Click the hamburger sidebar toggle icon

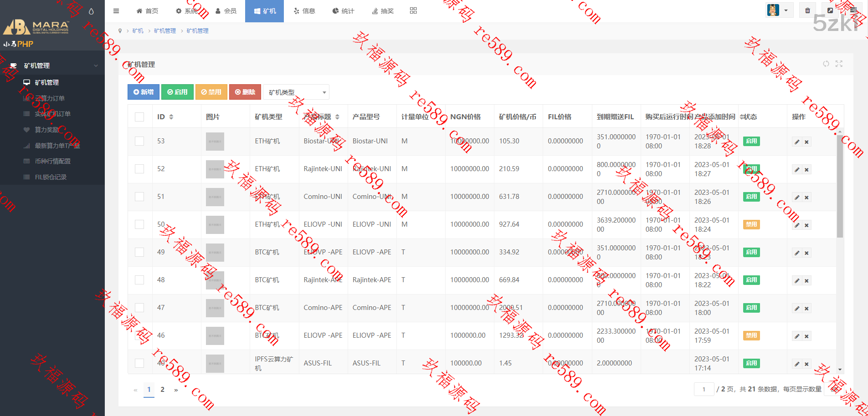[x=116, y=11]
